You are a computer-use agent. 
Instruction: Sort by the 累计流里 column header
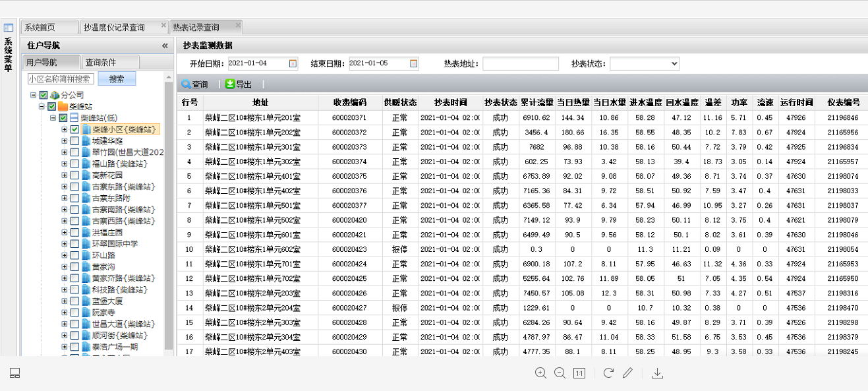[x=536, y=103]
